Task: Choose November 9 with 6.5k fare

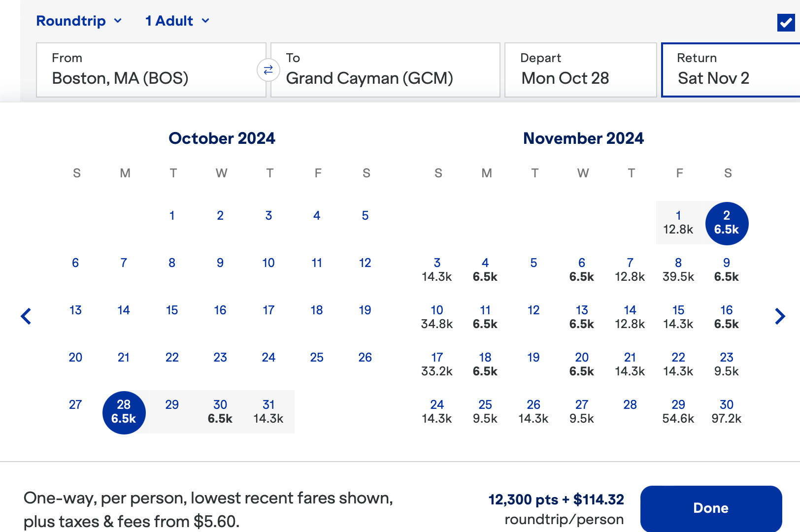Action: pos(727,270)
